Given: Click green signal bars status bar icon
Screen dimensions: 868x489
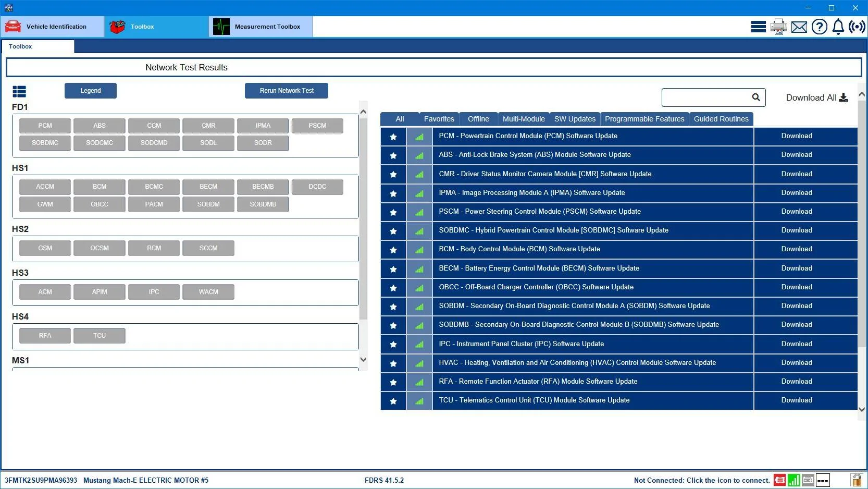Looking at the screenshot, I should pyautogui.click(x=794, y=480).
